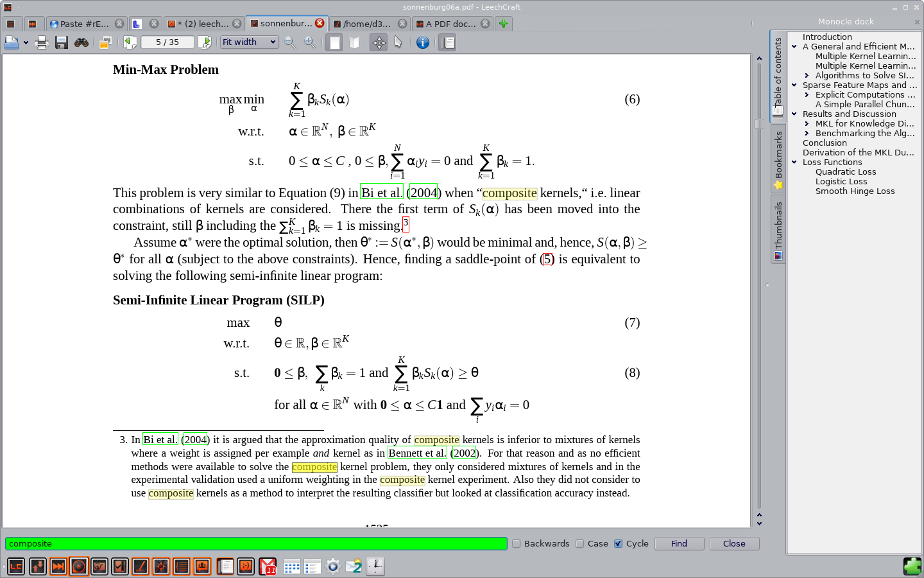Image resolution: width=924 pixels, height=578 pixels.
Task: Expand Algorithms to Solve SILPs entry
Action: [807, 76]
